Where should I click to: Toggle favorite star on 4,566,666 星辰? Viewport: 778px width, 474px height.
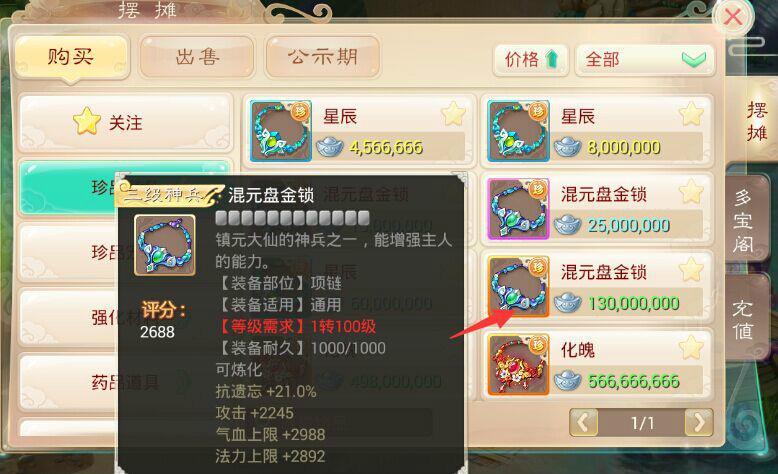[454, 114]
